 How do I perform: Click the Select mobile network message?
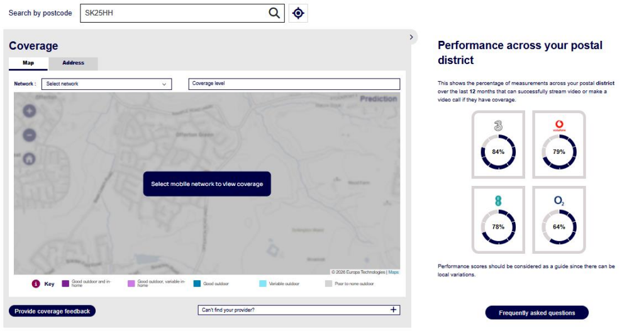coord(207,184)
